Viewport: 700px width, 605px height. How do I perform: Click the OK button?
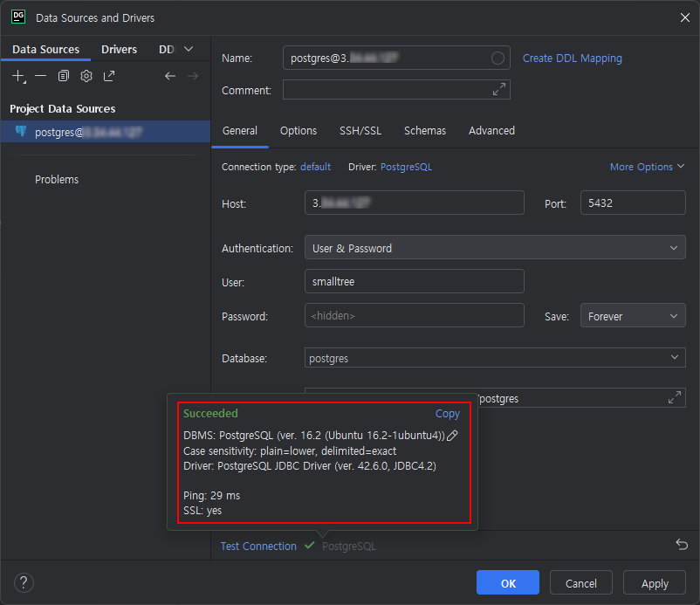(508, 582)
